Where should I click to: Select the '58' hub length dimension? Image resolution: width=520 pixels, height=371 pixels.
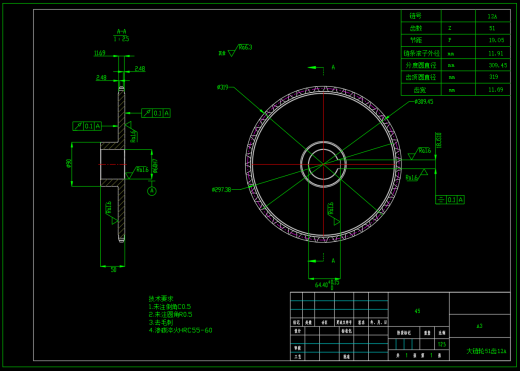(114, 270)
